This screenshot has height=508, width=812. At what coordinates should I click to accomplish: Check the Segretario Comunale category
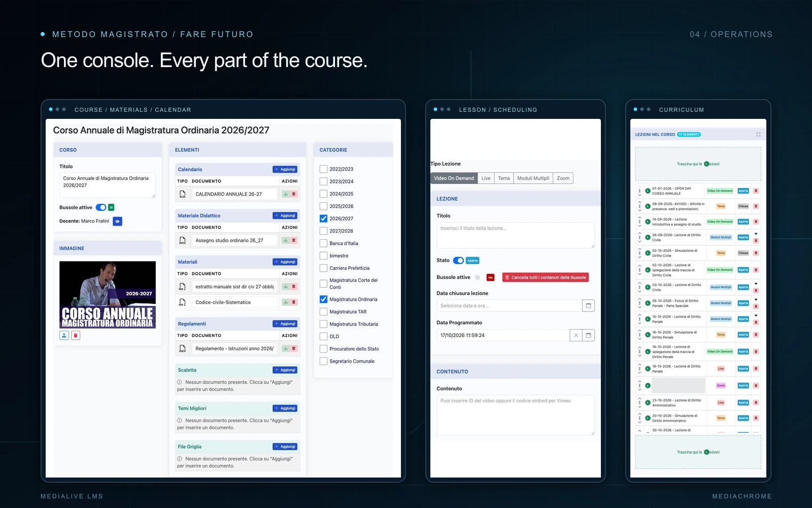323,361
